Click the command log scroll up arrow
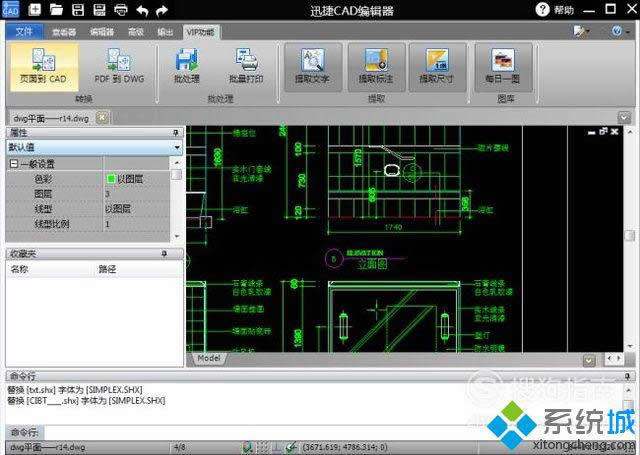Image resolution: width=640 pixels, height=455 pixels. point(629,390)
